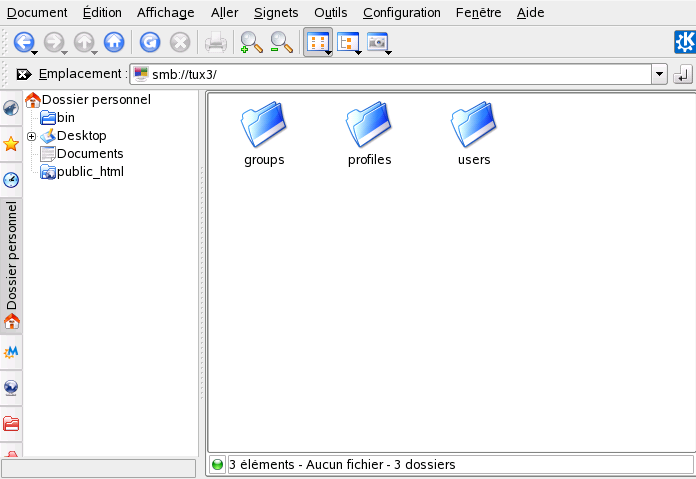Image resolution: width=696 pixels, height=479 pixels.
Task: Open location bar history dropdown
Action: tap(660, 74)
